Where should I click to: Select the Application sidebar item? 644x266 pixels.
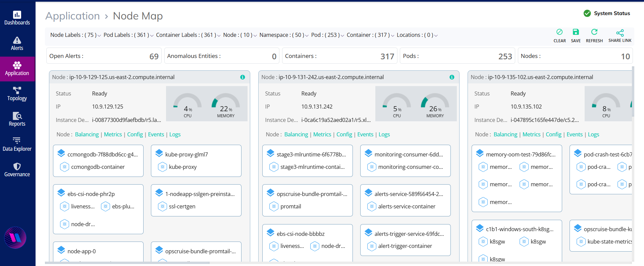click(17, 69)
